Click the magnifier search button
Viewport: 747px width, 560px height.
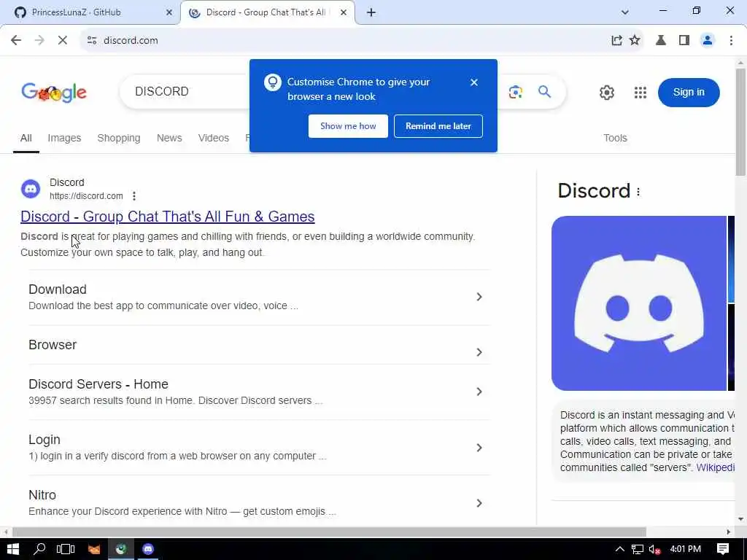pos(544,91)
